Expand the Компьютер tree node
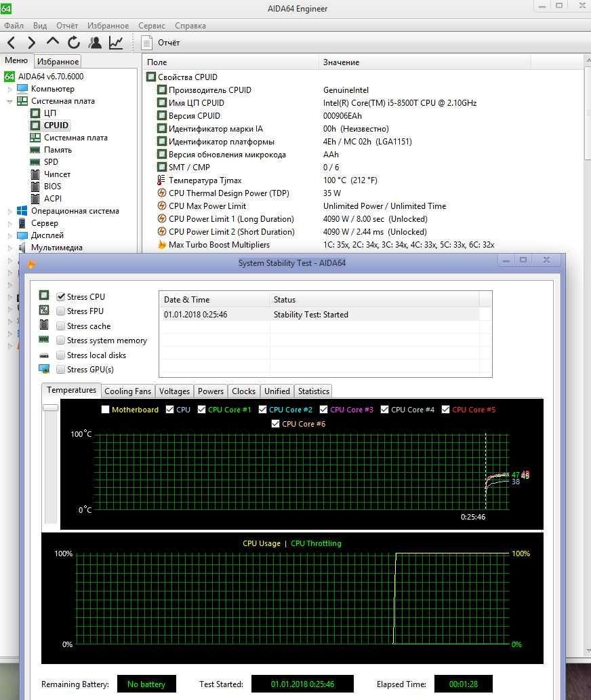 coord(9,89)
